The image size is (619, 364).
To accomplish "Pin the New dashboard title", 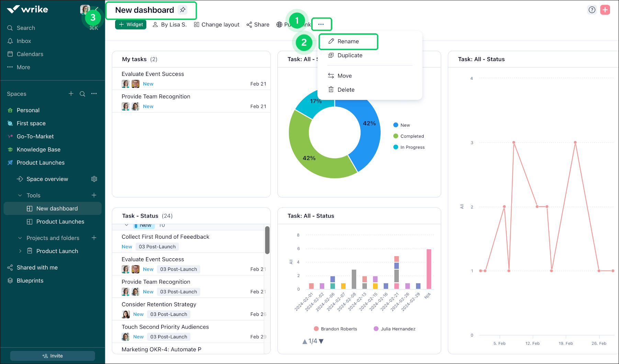I will click(x=183, y=10).
